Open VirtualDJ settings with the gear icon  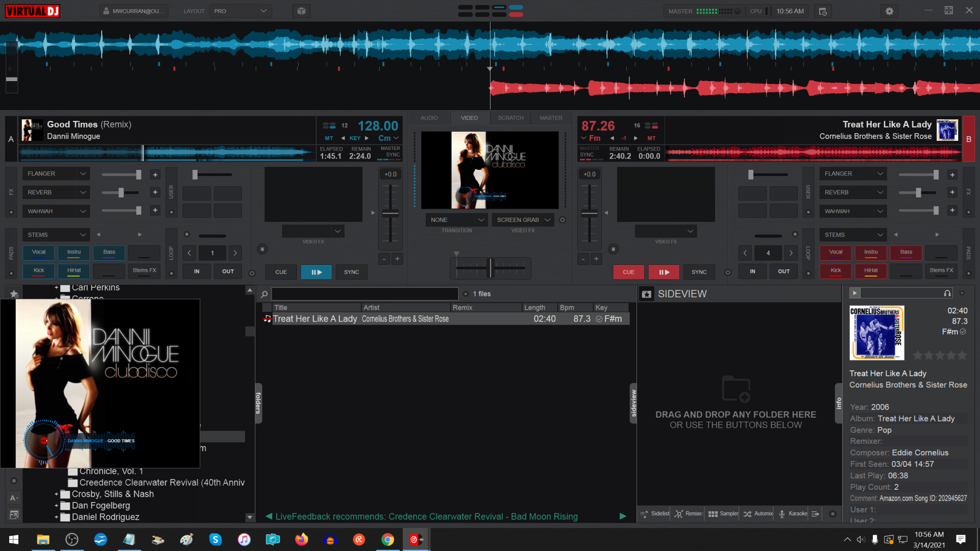pos(889,11)
